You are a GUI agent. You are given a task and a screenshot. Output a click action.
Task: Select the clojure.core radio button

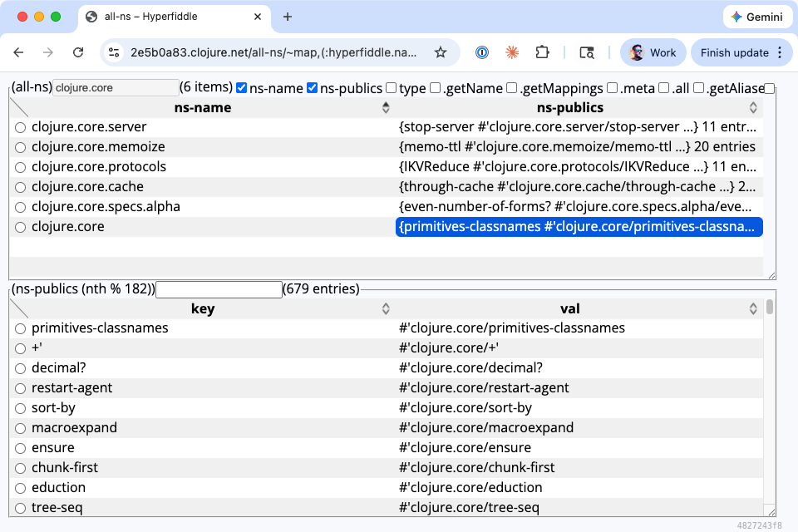point(20,226)
